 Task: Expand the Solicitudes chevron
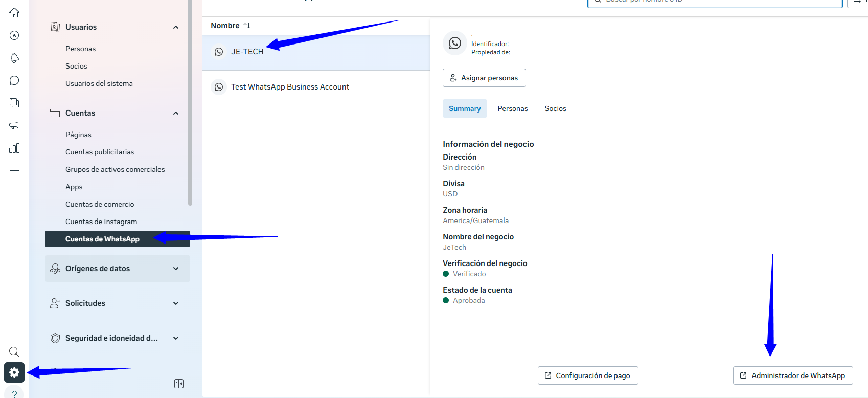[x=176, y=303]
